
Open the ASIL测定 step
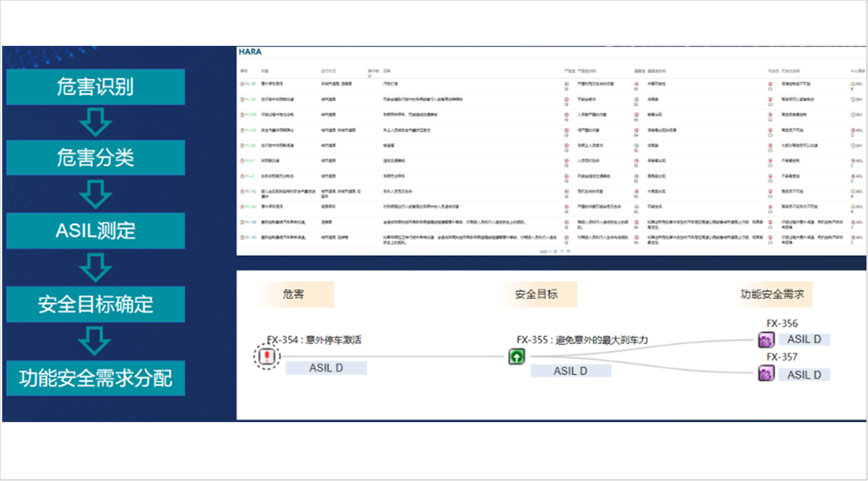point(96,231)
